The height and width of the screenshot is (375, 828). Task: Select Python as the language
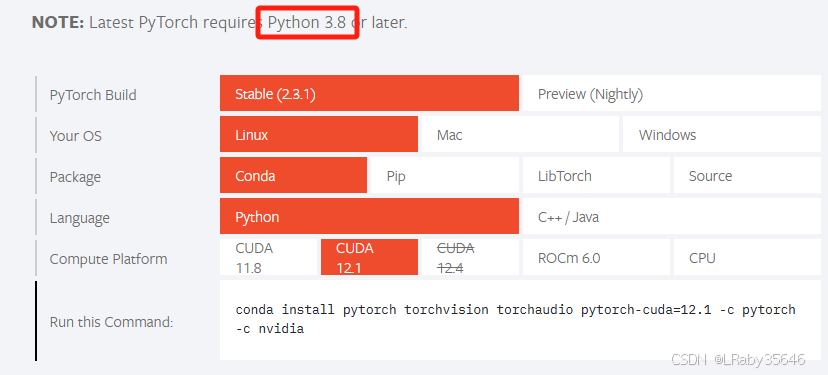[x=369, y=217]
